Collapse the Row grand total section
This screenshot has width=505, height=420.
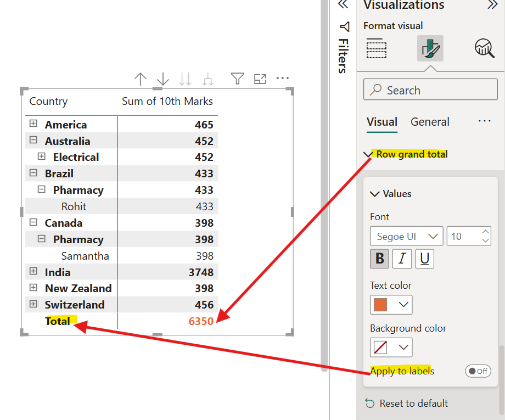(x=368, y=155)
